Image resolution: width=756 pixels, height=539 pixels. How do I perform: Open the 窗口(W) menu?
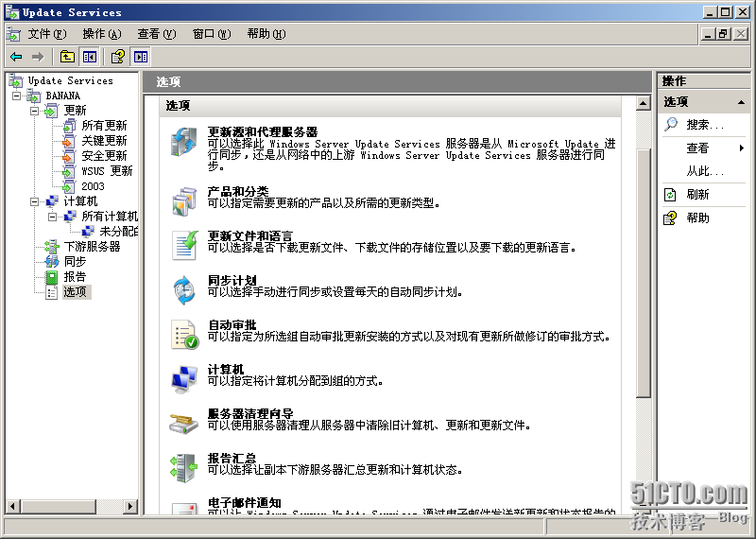click(x=212, y=34)
